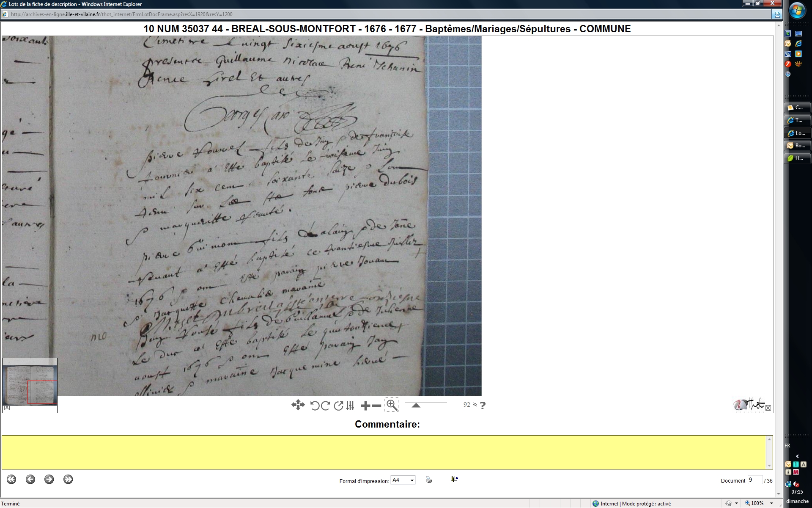
Task: Select the pan/move image tool
Action: [298, 405]
